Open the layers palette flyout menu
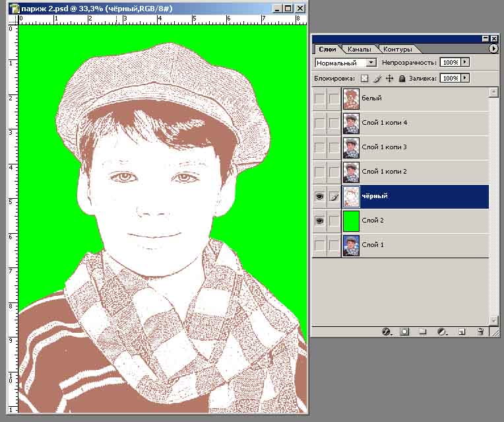This screenshot has height=422, width=504. tap(493, 49)
